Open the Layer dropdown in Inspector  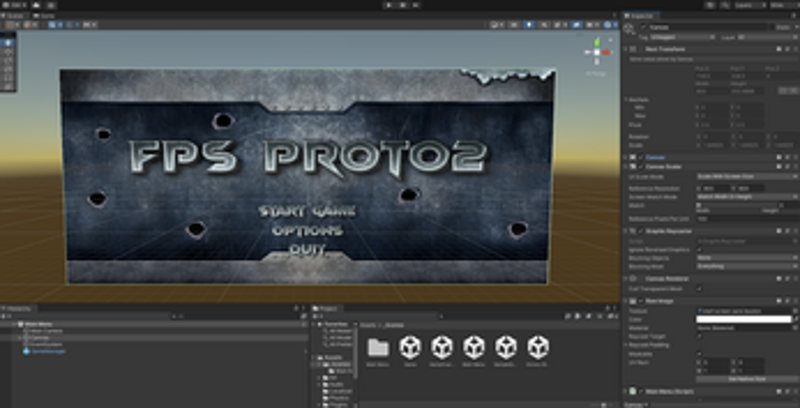(x=768, y=37)
